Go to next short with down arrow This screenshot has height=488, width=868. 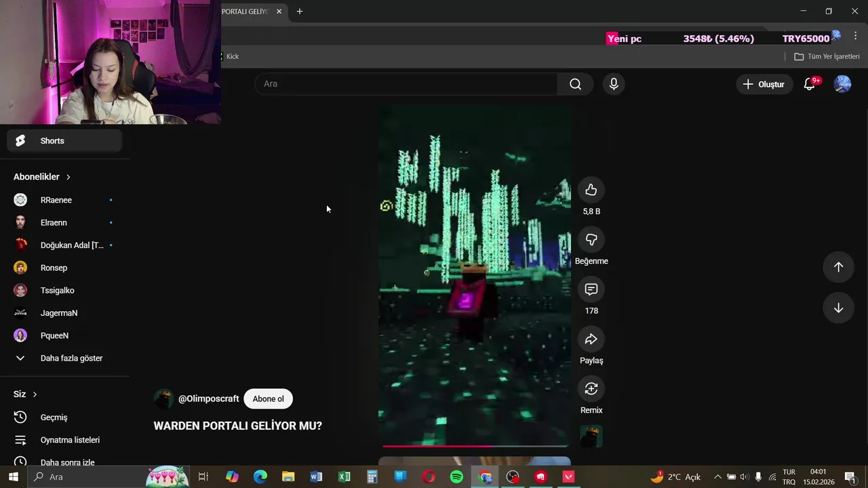[x=838, y=308]
